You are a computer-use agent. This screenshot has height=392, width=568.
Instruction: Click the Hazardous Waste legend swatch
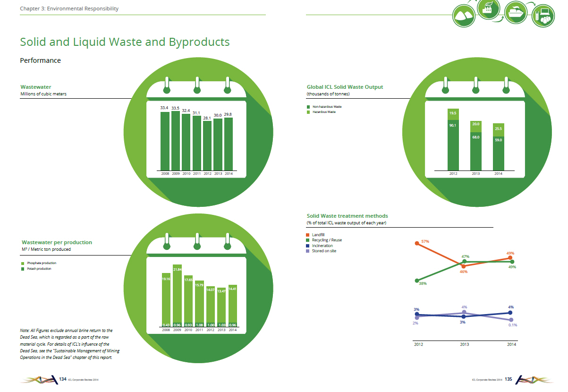[308, 112]
